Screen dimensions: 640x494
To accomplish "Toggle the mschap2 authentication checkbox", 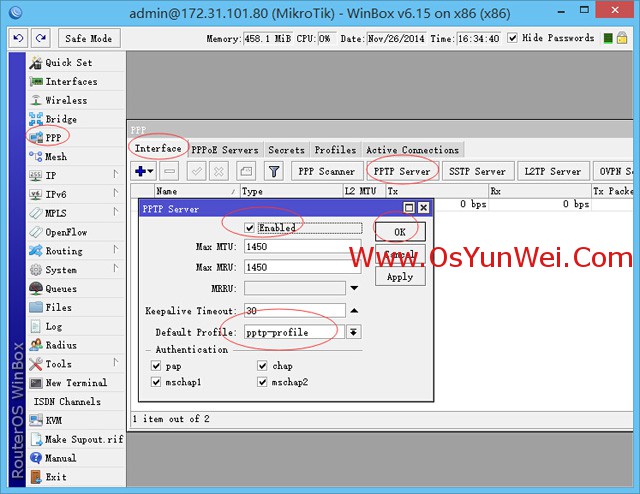I will tap(262, 382).
